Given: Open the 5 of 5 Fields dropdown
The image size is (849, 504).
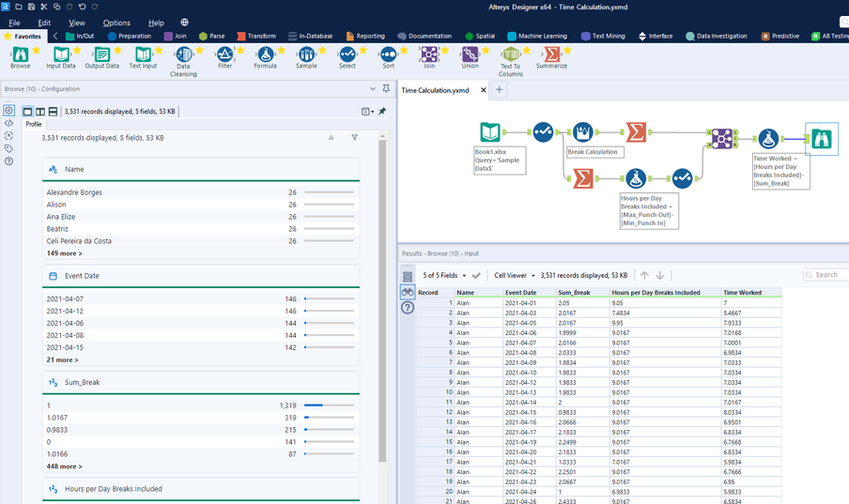Looking at the screenshot, I should point(443,275).
